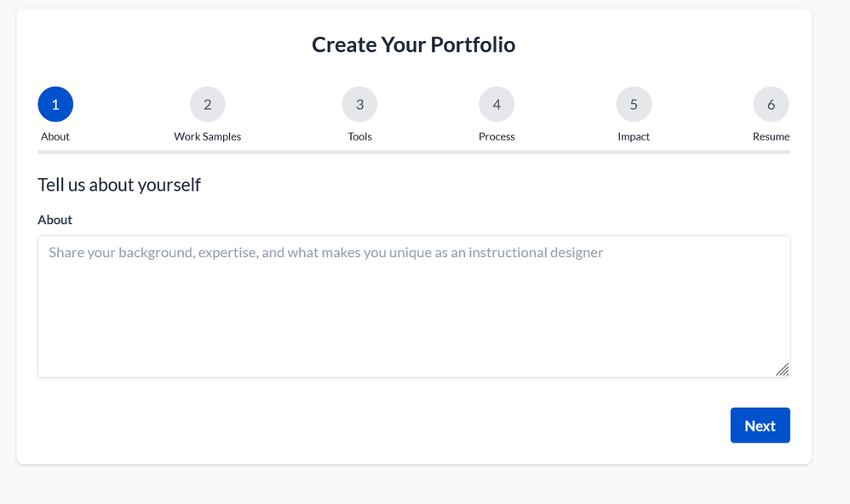Click the About step label
Image resolution: width=850 pixels, height=504 pixels.
click(55, 136)
